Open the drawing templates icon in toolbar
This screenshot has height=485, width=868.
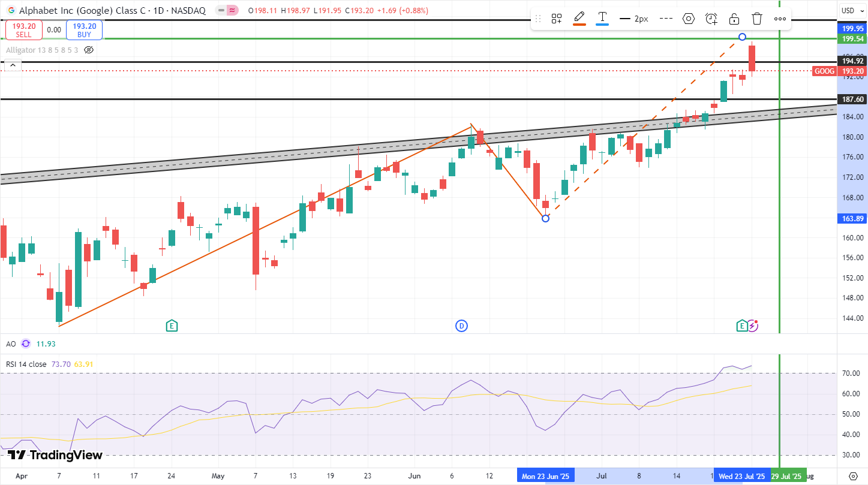(556, 19)
